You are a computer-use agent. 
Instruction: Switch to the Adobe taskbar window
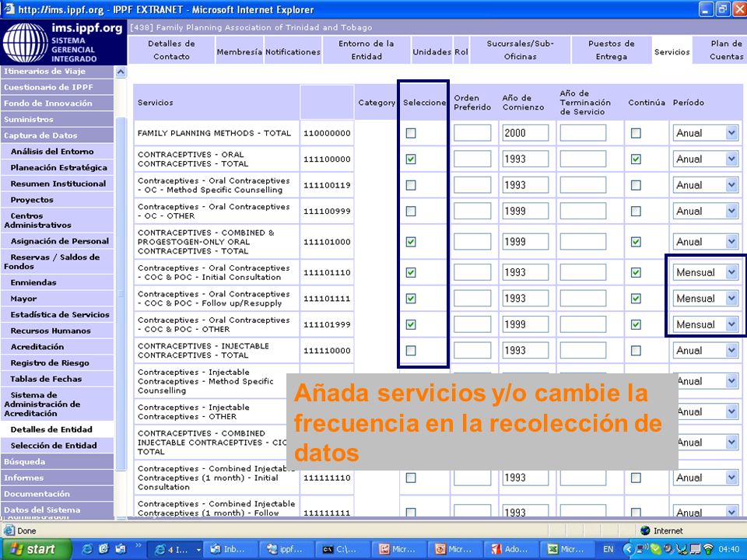click(x=513, y=549)
